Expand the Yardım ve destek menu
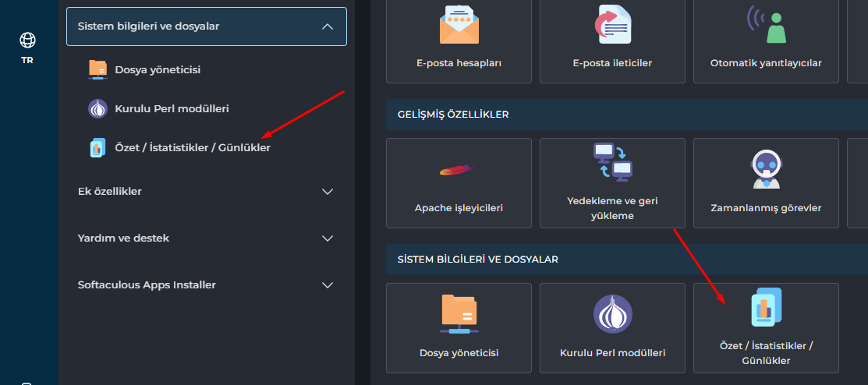 click(207, 238)
